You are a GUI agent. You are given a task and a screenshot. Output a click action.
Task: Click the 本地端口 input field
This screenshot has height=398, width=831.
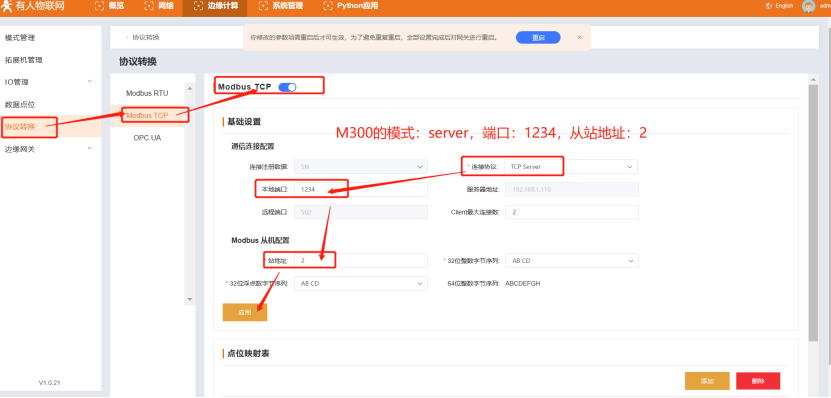[x=361, y=190]
